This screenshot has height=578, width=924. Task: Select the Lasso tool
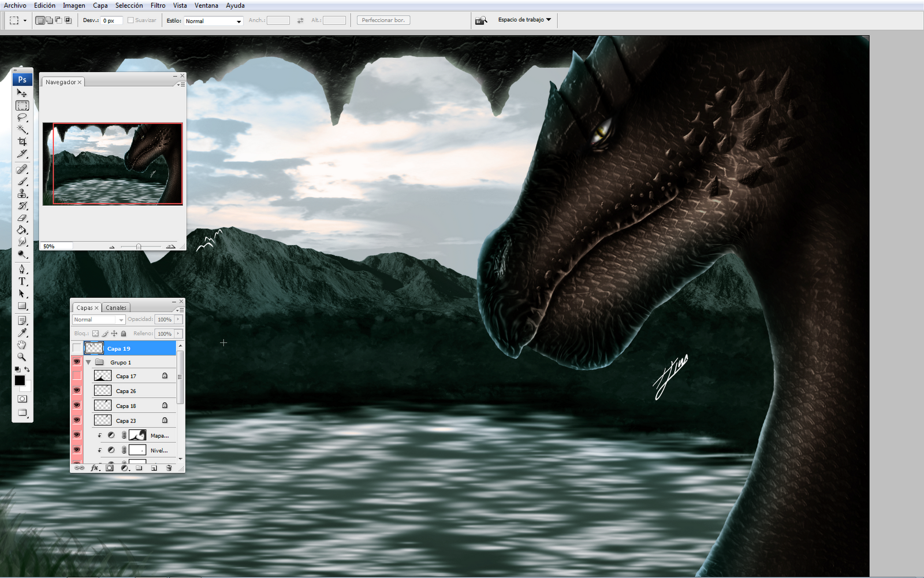point(22,117)
